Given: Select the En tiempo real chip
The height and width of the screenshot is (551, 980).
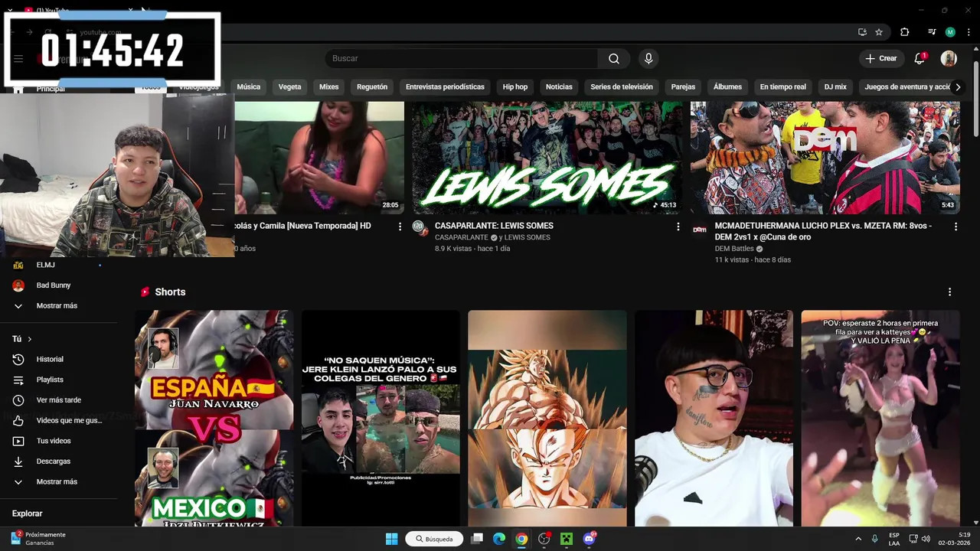Looking at the screenshot, I should click(x=783, y=87).
